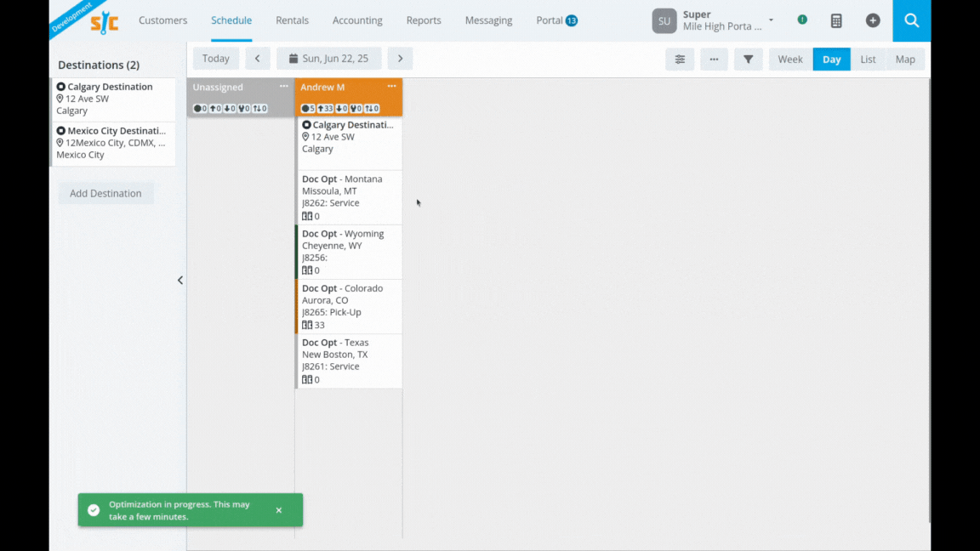Click the Unassigned stops count badge 0

(x=200, y=108)
